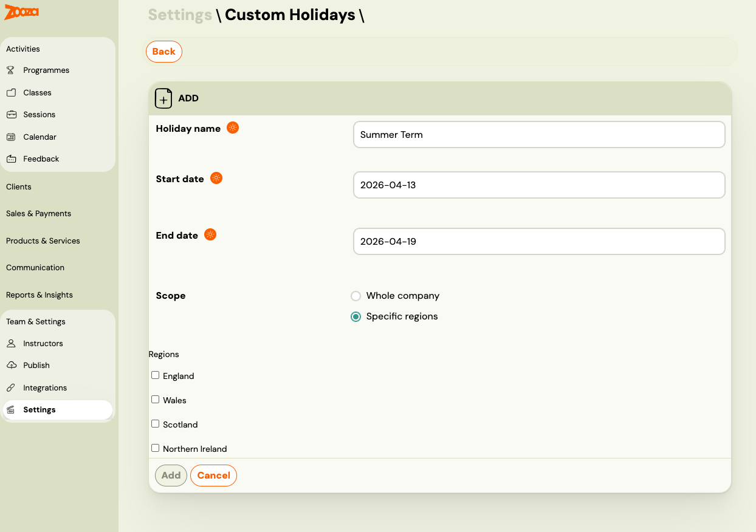Select the Programmes trophy icon
This screenshot has width=756, height=532.
[10, 70]
